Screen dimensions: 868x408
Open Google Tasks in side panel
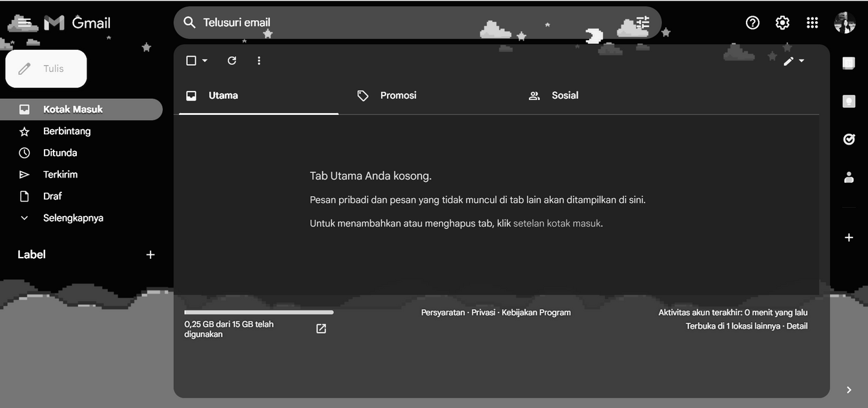[849, 139]
